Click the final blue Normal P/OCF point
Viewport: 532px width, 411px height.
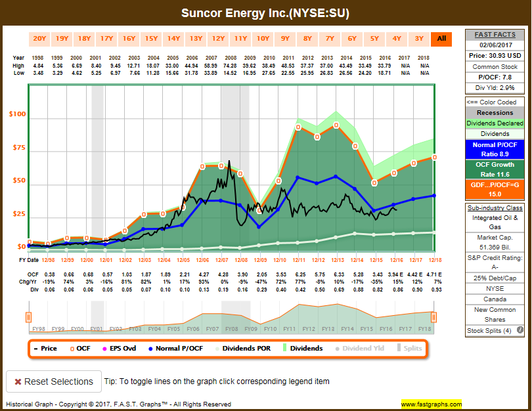pyautogui.click(x=433, y=195)
